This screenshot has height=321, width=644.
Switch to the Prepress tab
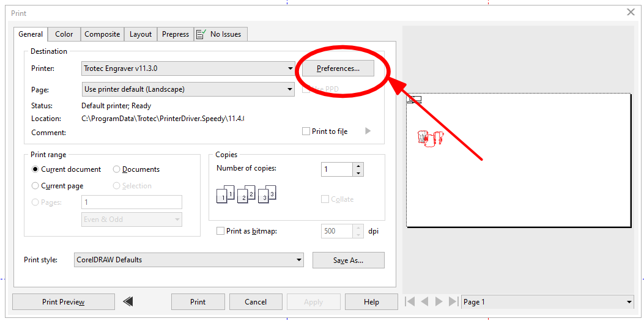coord(176,34)
